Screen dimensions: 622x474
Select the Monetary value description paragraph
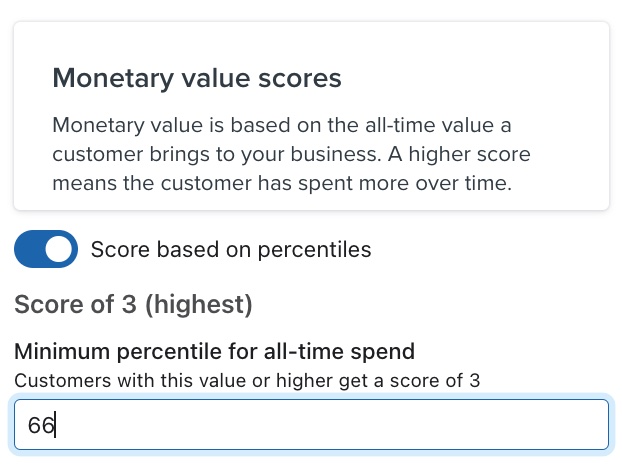pyautogui.click(x=291, y=155)
